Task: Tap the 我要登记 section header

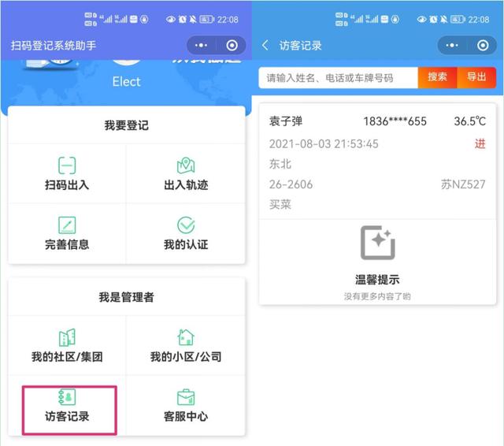Action: tap(126, 125)
